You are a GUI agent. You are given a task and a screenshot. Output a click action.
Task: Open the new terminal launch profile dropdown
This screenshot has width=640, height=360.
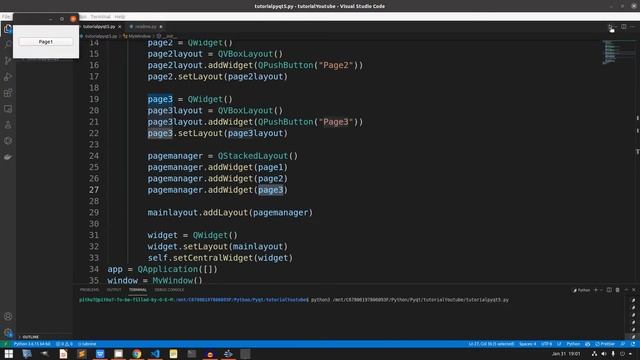click(x=601, y=290)
